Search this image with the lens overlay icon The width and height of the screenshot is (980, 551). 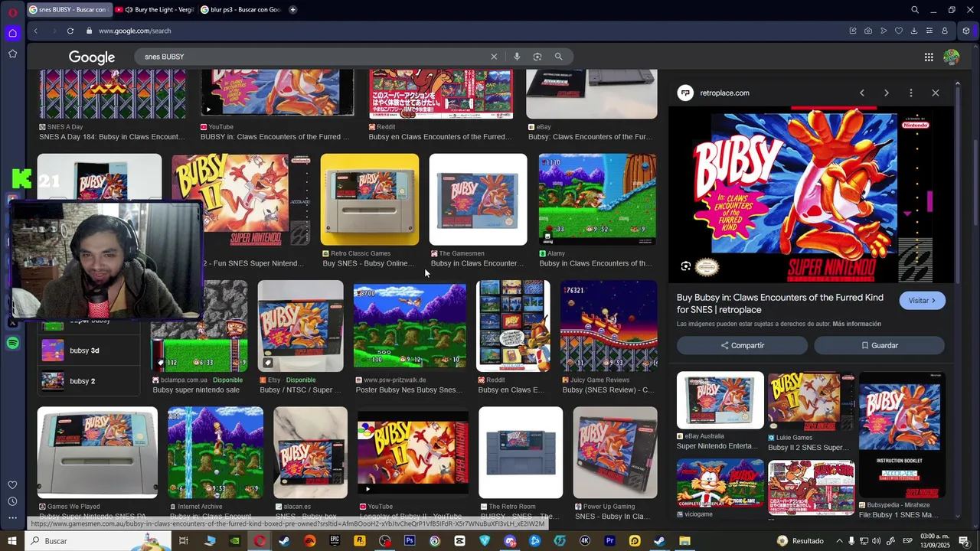coord(686,266)
